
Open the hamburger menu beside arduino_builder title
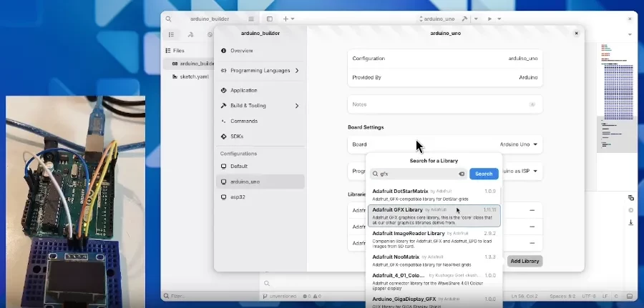(251, 19)
